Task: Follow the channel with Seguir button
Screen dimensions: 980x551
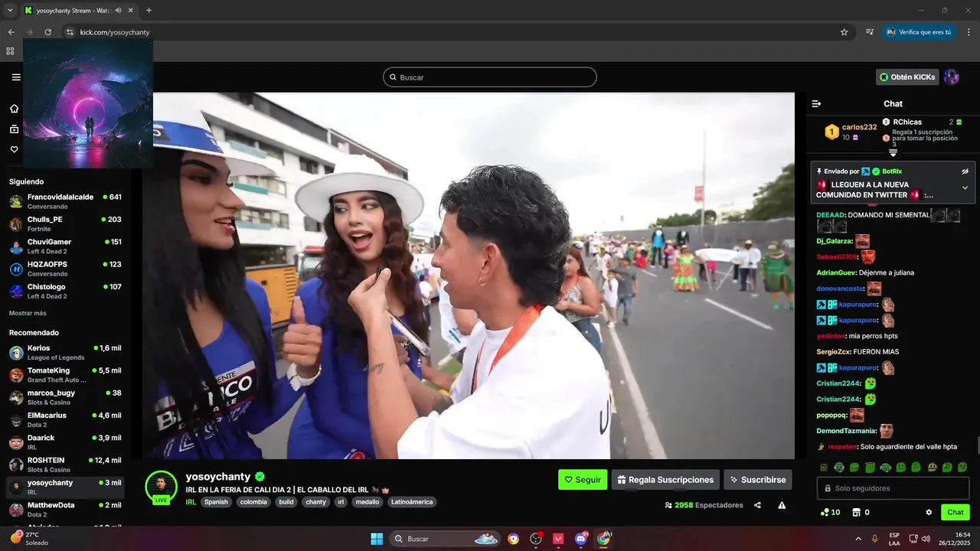Action: [583, 480]
